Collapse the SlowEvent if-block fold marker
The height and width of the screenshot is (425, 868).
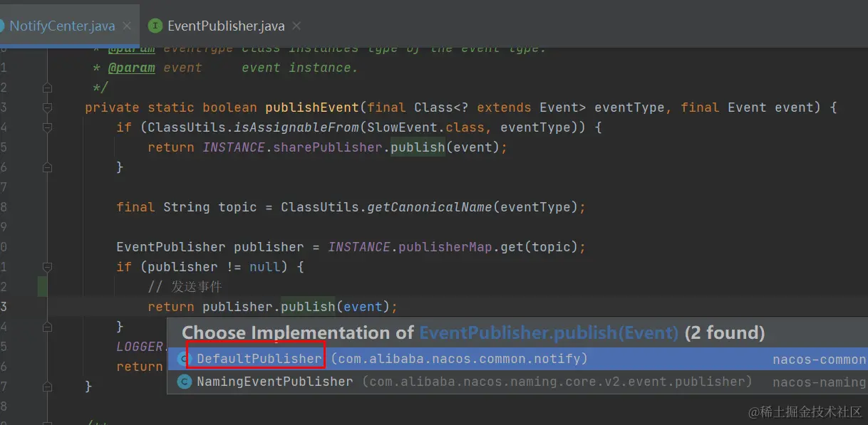(47, 127)
